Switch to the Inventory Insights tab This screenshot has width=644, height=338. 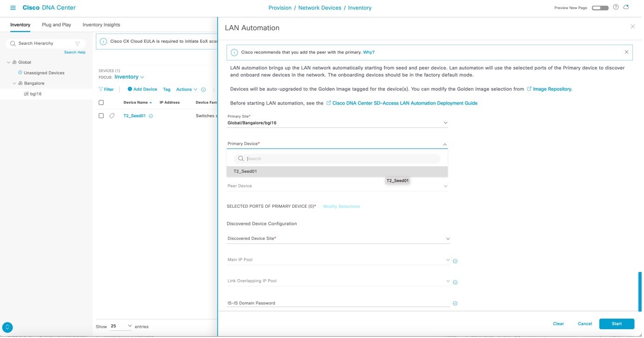101,25
